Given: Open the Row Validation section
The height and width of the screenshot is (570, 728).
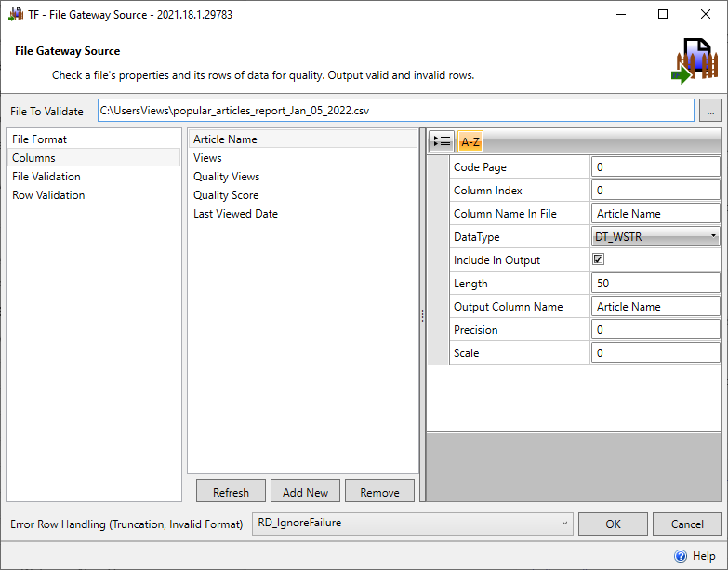Looking at the screenshot, I should (93, 195).
